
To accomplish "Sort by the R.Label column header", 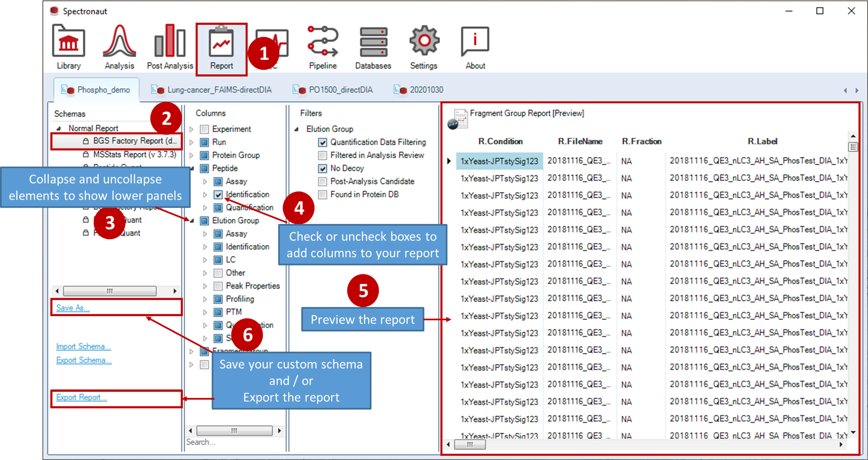I will [x=762, y=142].
